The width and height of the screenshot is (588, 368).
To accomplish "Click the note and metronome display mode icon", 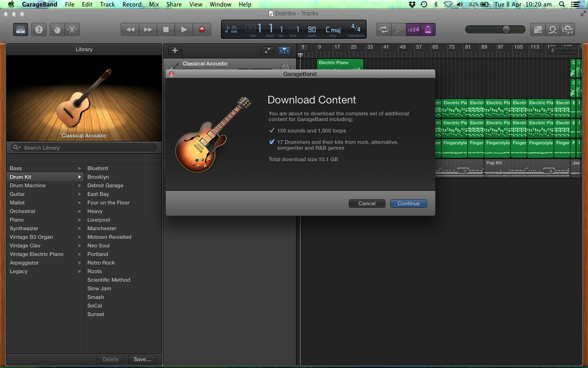I will 231,29.
